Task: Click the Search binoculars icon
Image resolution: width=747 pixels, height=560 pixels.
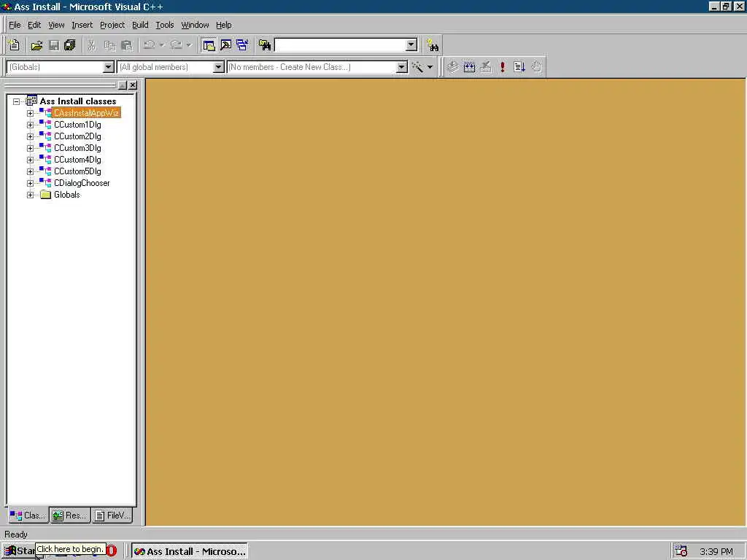Action: tap(433, 45)
